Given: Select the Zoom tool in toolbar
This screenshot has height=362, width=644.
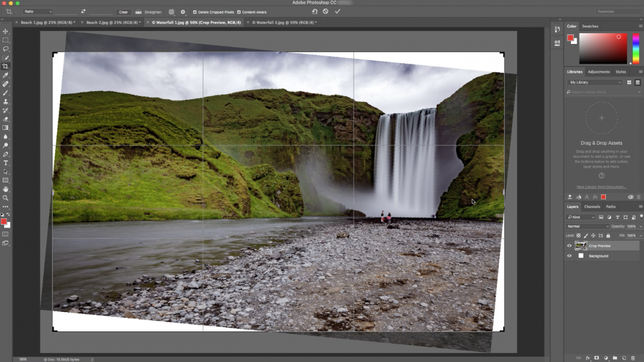Looking at the screenshot, I should point(5,198).
